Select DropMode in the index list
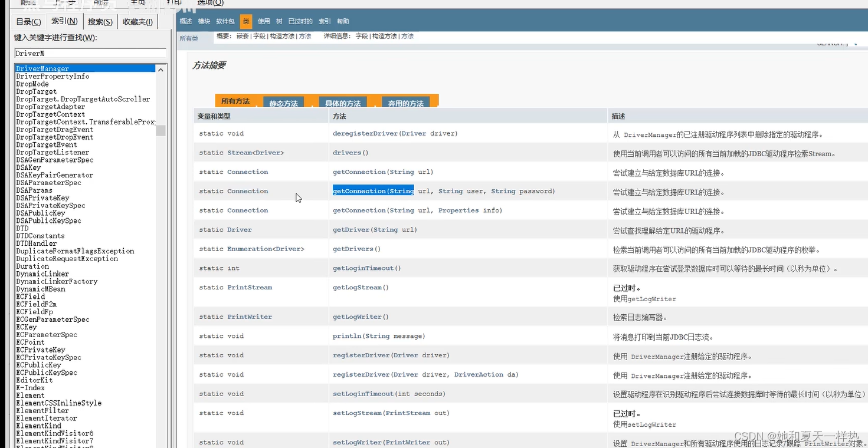 pos(32,84)
